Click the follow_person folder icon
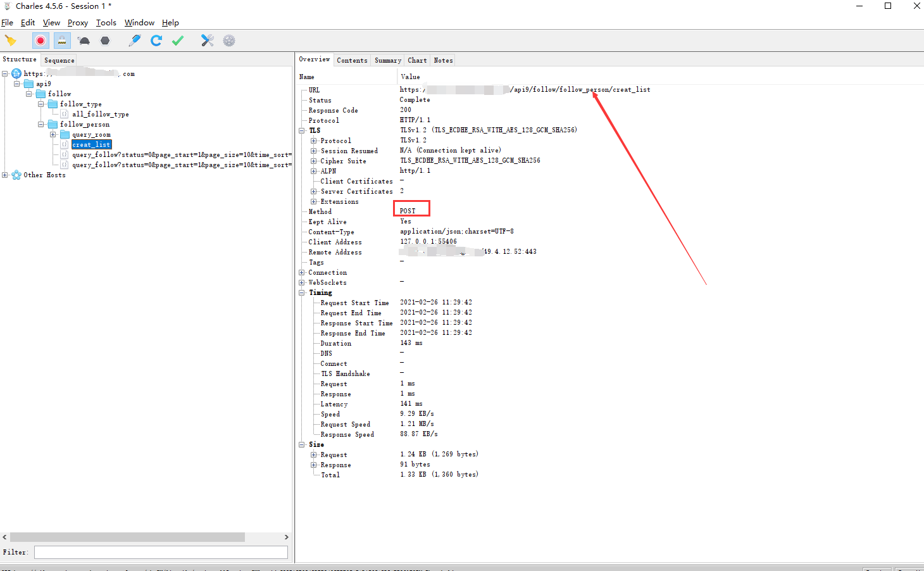The image size is (924, 571). 53,124
